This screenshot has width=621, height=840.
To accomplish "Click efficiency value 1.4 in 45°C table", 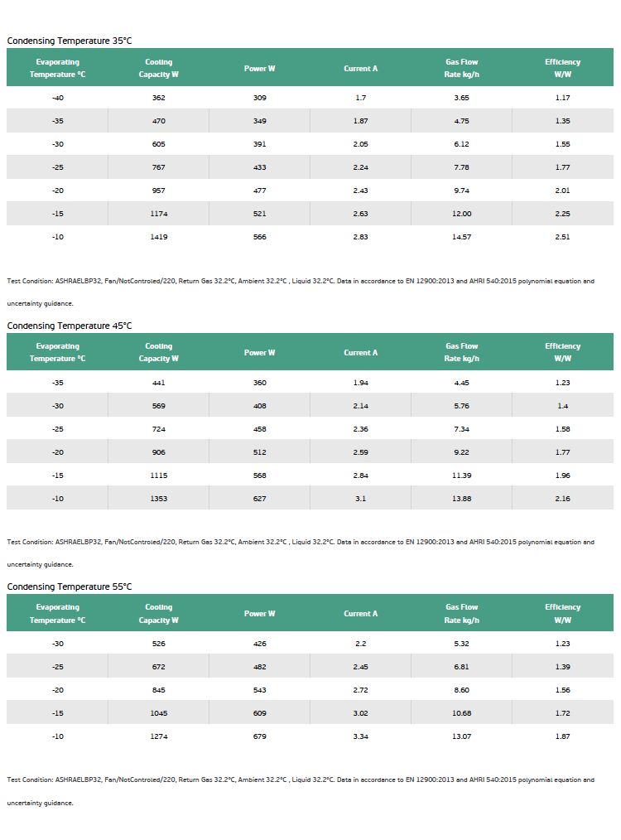I will 563,406.
